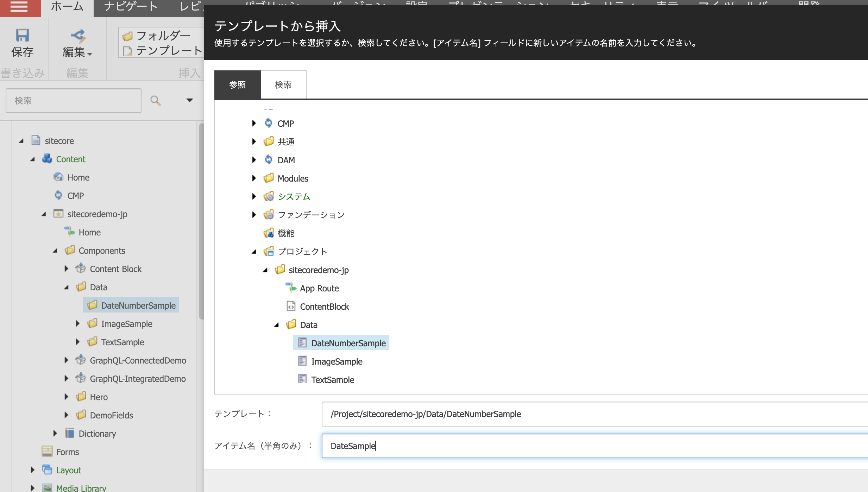
Task: Click the 機能 folder icon
Action: pos(269,233)
